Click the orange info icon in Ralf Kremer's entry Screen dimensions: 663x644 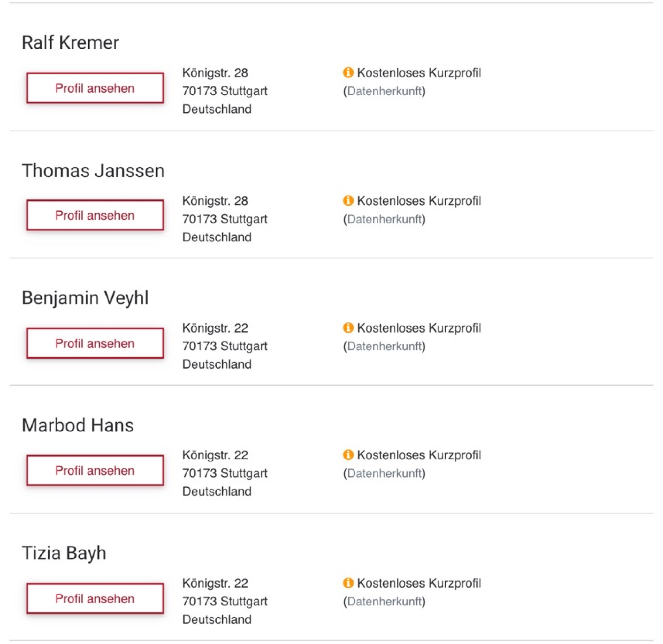348,72
